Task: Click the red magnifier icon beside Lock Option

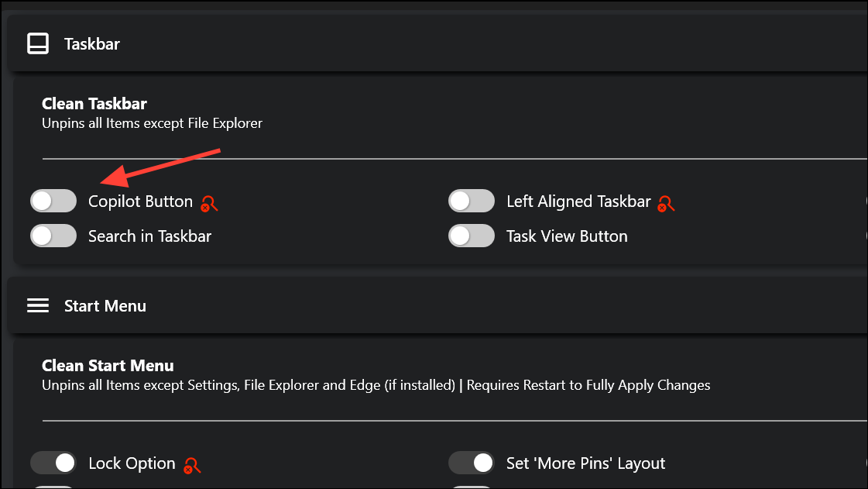Action: click(192, 465)
